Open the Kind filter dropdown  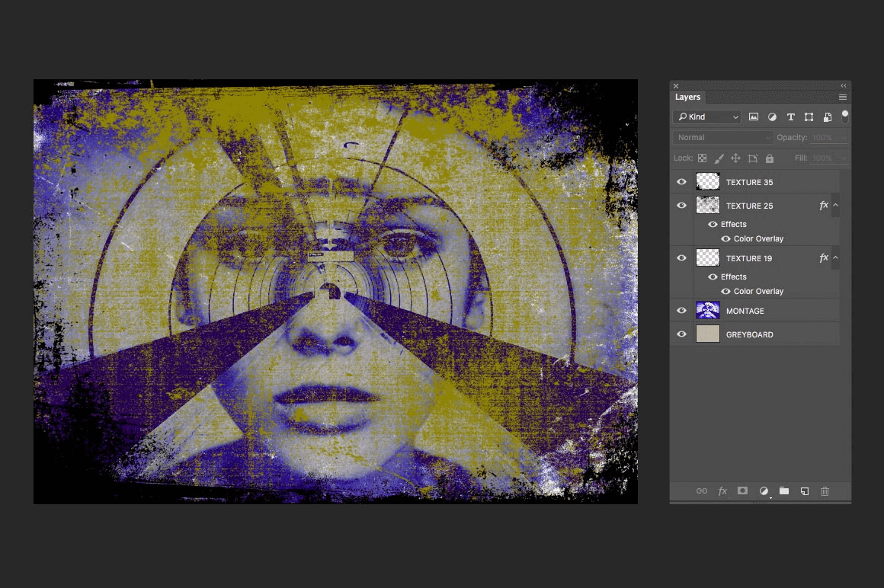click(706, 117)
